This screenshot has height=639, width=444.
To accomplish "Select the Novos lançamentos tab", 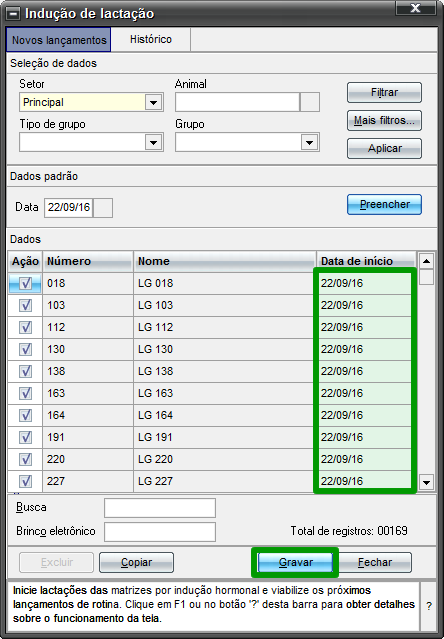I will click(x=59, y=40).
